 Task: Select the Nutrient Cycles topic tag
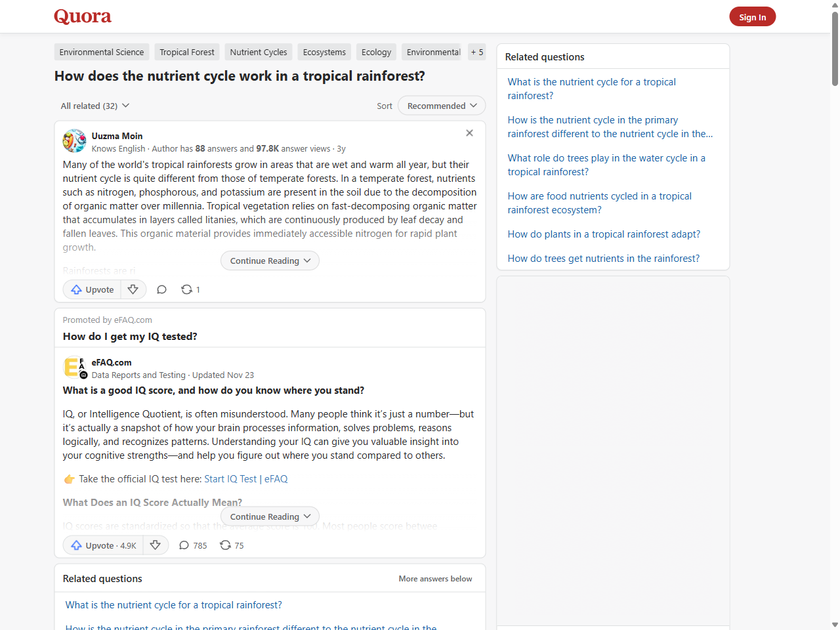[x=259, y=52]
